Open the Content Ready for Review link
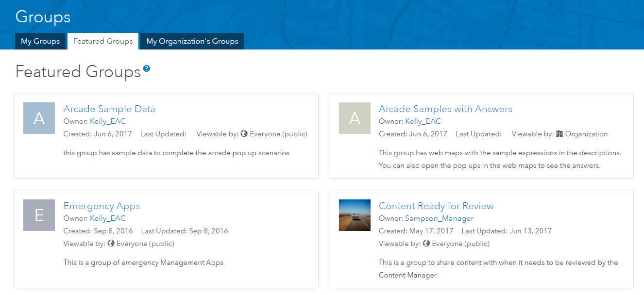The height and width of the screenshot is (295, 644). (x=436, y=206)
